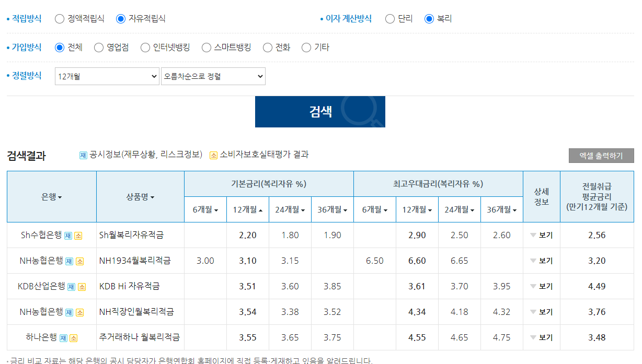
Task: Click the 2.56 average rate cell
Action: tap(597, 236)
